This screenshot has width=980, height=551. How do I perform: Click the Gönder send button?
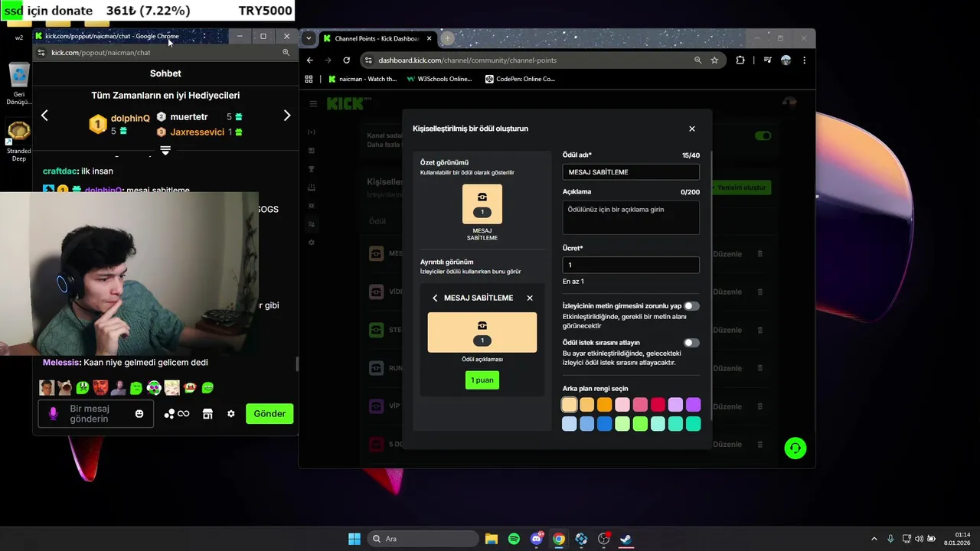pos(269,414)
